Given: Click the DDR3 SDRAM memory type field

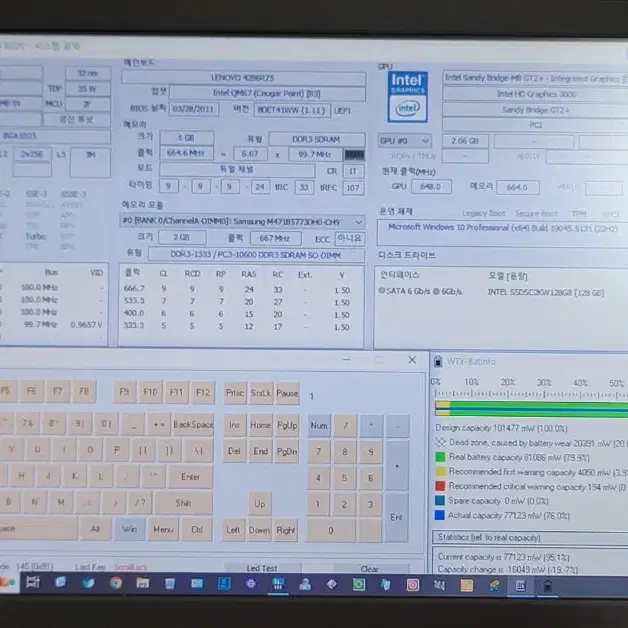Looking at the screenshot, I should 316,139.
